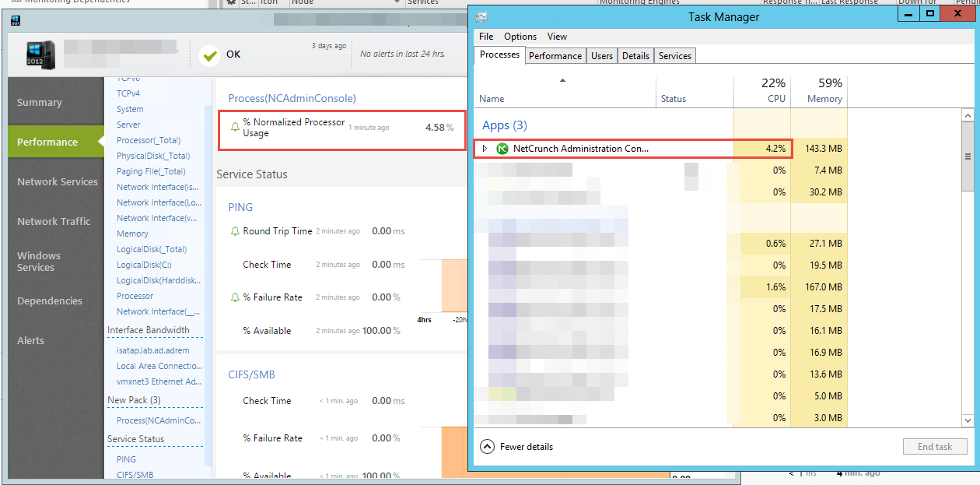Select Processor(_Total) counter link
Screen dimensions: 980x485
(149, 140)
